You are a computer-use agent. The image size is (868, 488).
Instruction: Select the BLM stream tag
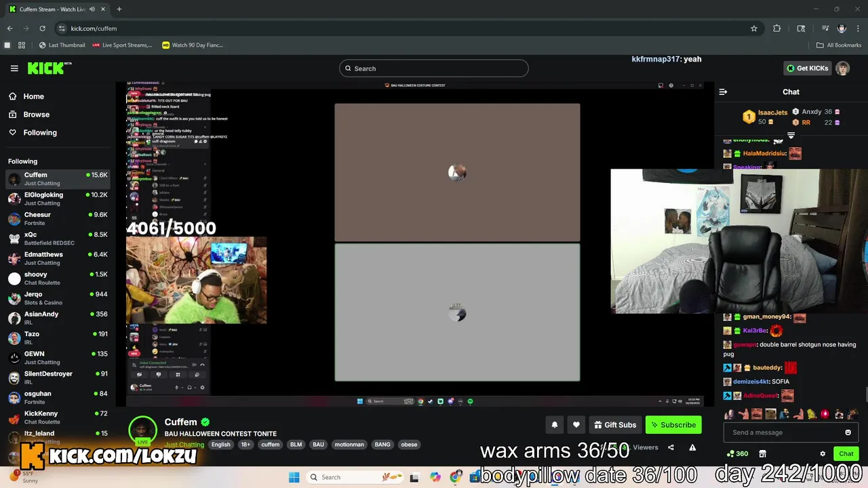coord(296,445)
